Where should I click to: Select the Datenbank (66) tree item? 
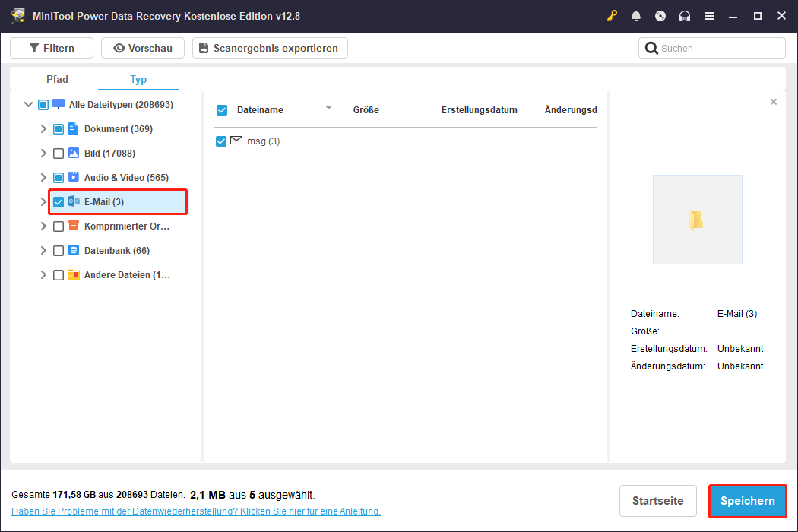[x=116, y=251]
